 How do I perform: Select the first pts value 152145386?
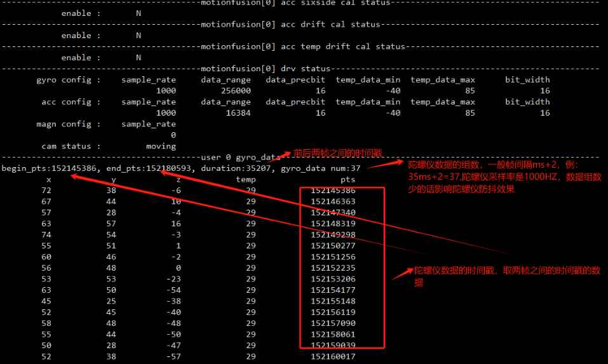333,191
